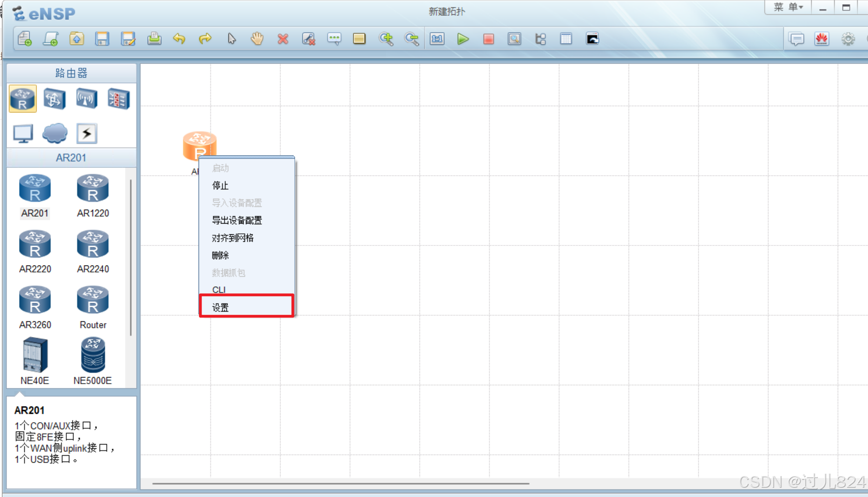The width and height of the screenshot is (868, 497).
Task: Click the 1:1 zoom reset toolbar icon
Action: click(x=437, y=39)
